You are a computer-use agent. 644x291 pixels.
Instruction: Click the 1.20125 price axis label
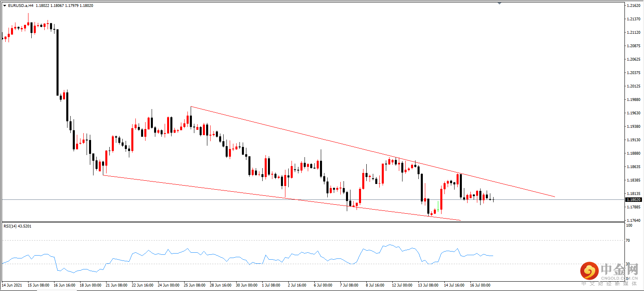point(633,86)
